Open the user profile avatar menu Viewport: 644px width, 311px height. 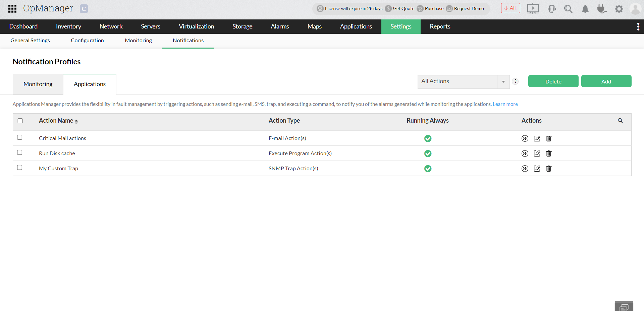pyautogui.click(x=636, y=9)
